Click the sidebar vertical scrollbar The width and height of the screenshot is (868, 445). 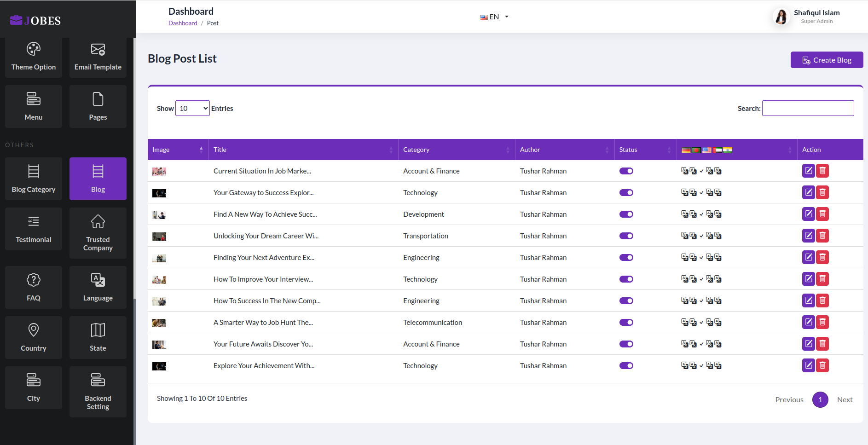tap(135, 372)
